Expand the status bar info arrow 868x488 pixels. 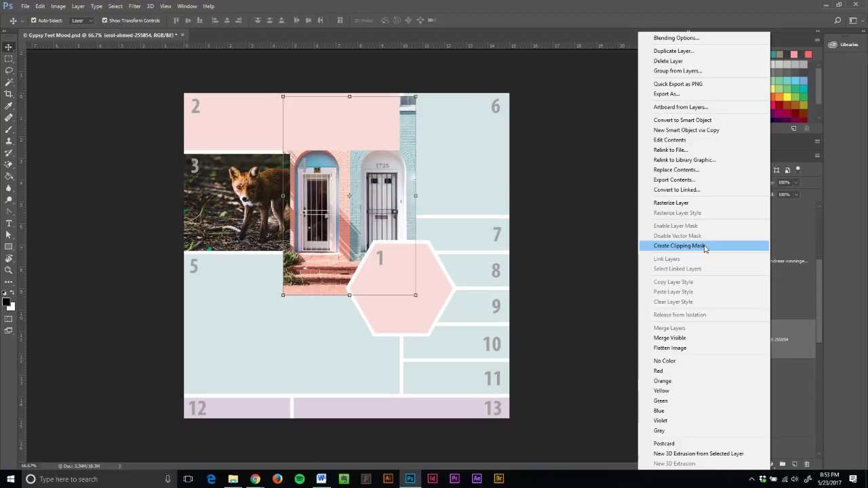tap(120, 466)
